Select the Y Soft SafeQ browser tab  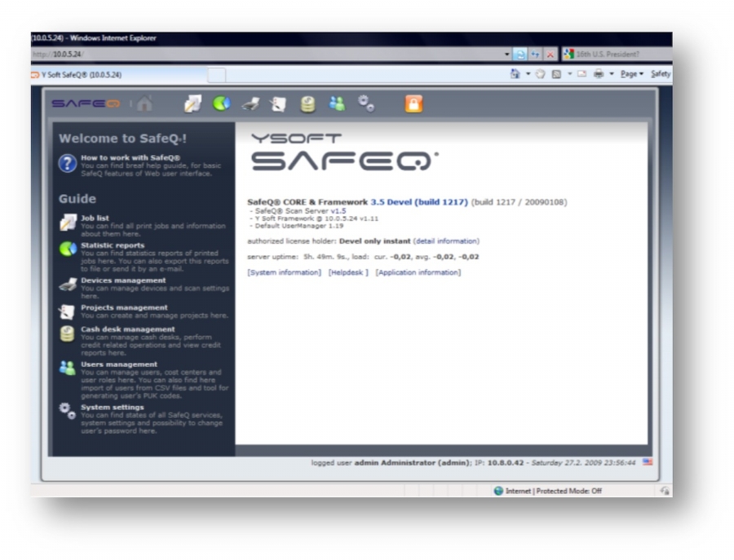119,75
